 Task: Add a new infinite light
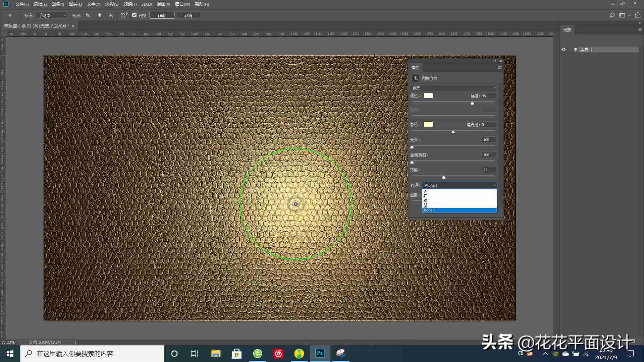111,15
